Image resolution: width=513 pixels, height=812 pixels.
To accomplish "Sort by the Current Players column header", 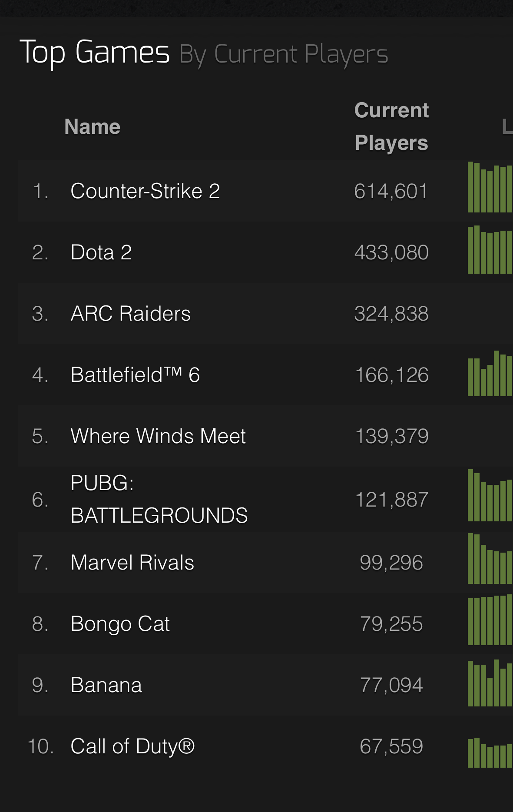I will [391, 126].
